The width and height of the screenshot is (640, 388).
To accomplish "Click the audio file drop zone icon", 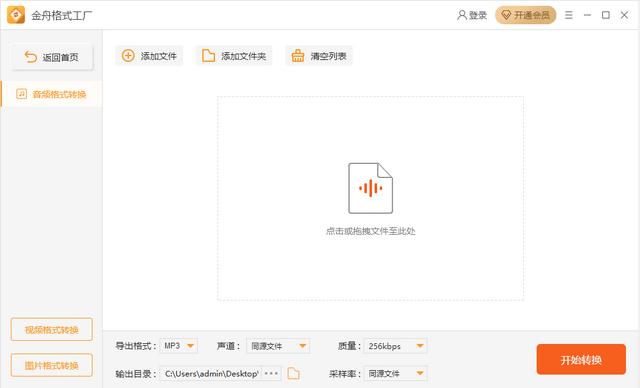I will coord(370,188).
